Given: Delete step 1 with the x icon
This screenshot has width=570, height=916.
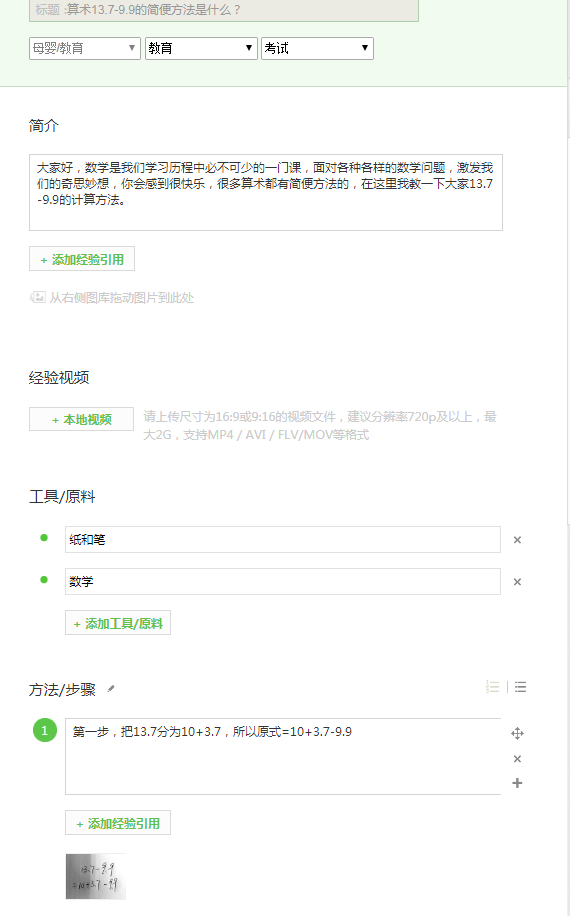Looking at the screenshot, I should pyautogui.click(x=517, y=759).
